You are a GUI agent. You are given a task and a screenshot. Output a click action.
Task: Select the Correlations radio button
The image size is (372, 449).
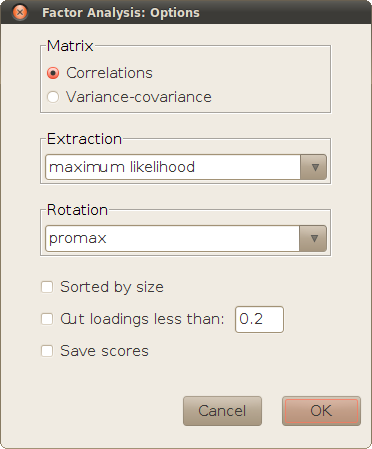point(53,73)
